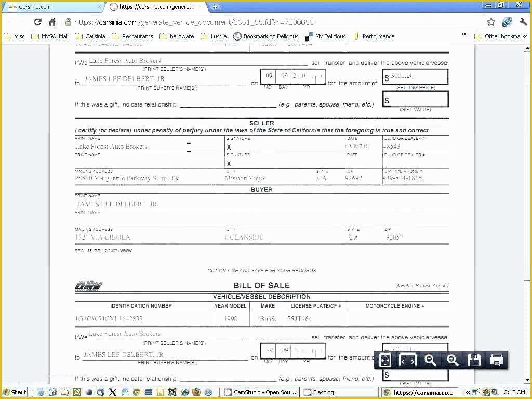Click the daytime phone 949-874-1815
Screen dimensions: 532x399
(403, 178)
